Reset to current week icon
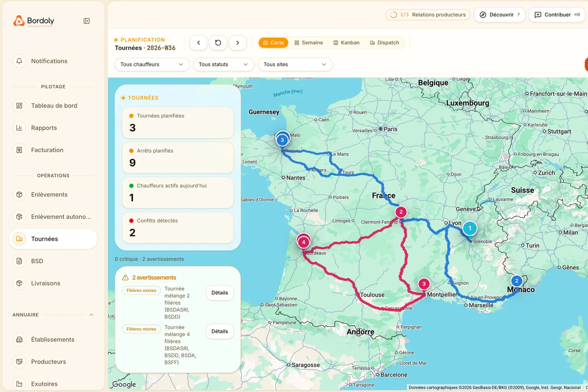 click(x=218, y=42)
